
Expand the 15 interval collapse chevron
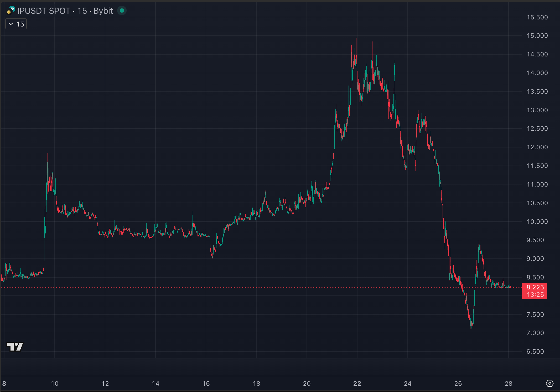pyautogui.click(x=11, y=24)
